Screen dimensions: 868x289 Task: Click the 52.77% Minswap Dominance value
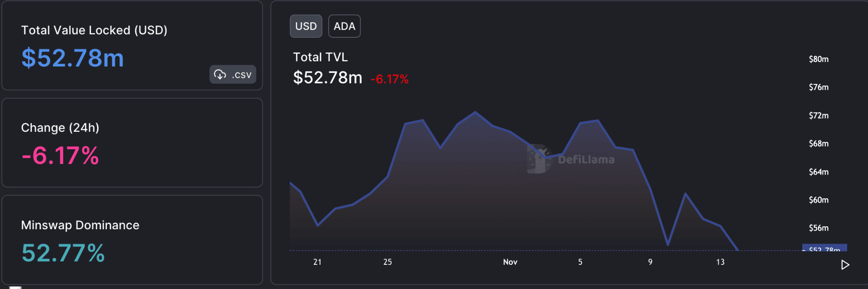click(x=63, y=253)
